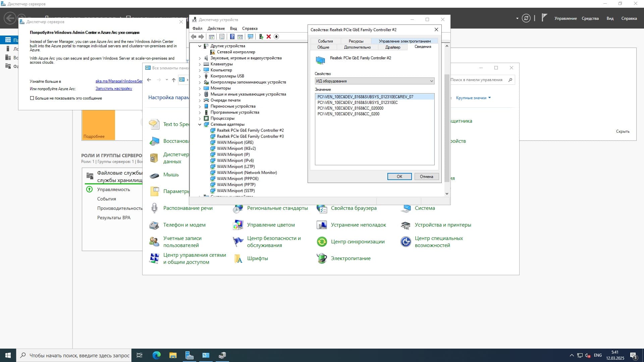Scan for hardware changes via the monitor icon

tap(251, 37)
